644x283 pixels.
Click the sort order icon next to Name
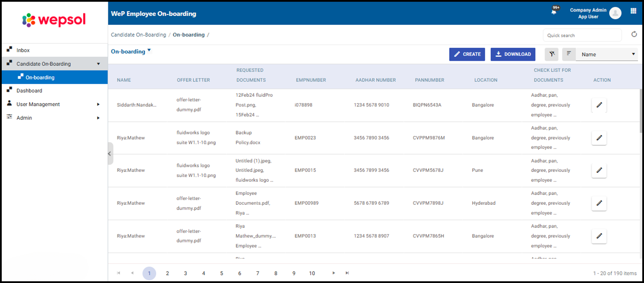click(x=568, y=54)
